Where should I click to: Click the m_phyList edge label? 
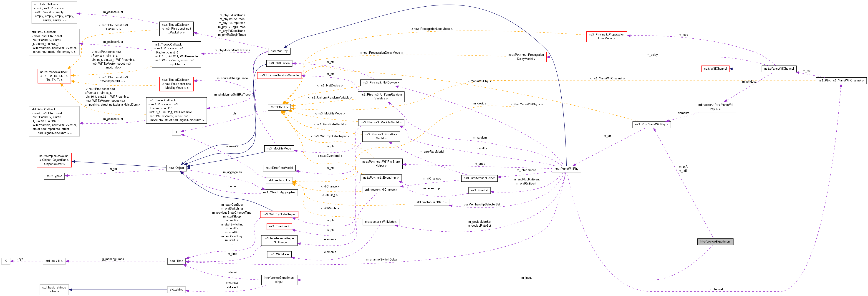pos(749,82)
